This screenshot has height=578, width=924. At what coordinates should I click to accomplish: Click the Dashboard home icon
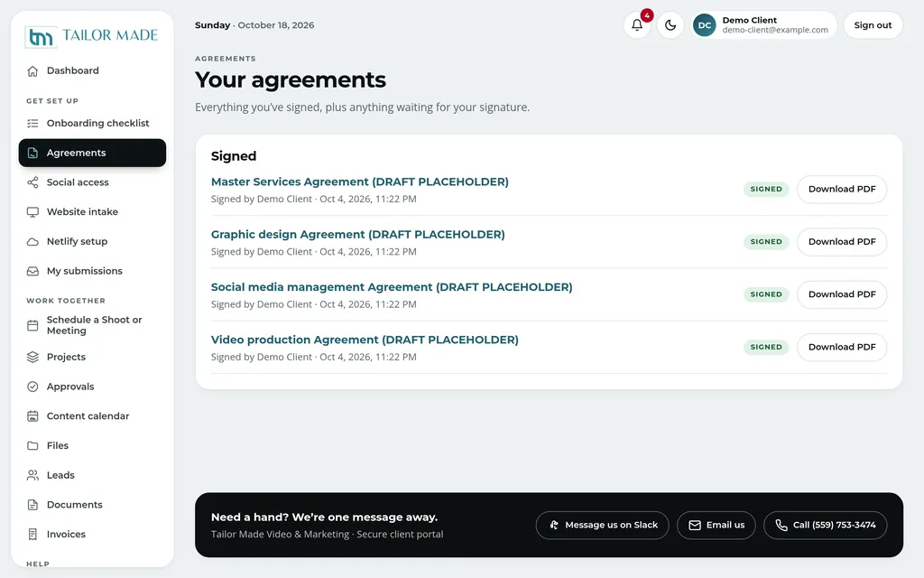pyautogui.click(x=33, y=70)
